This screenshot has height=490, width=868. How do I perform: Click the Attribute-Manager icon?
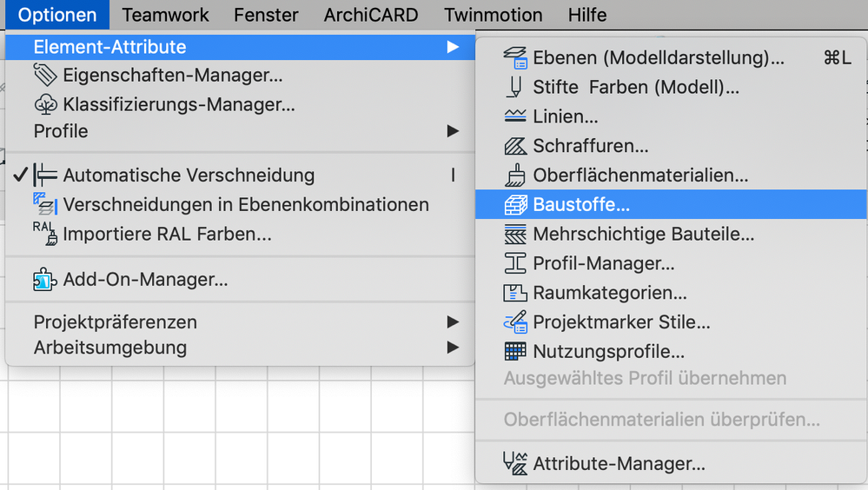tap(515, 464)
